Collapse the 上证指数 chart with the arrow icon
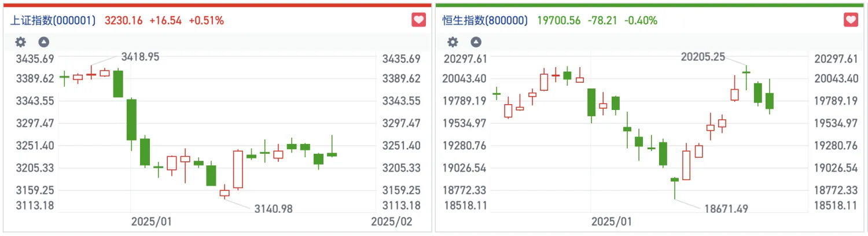 tap(43, 42)
